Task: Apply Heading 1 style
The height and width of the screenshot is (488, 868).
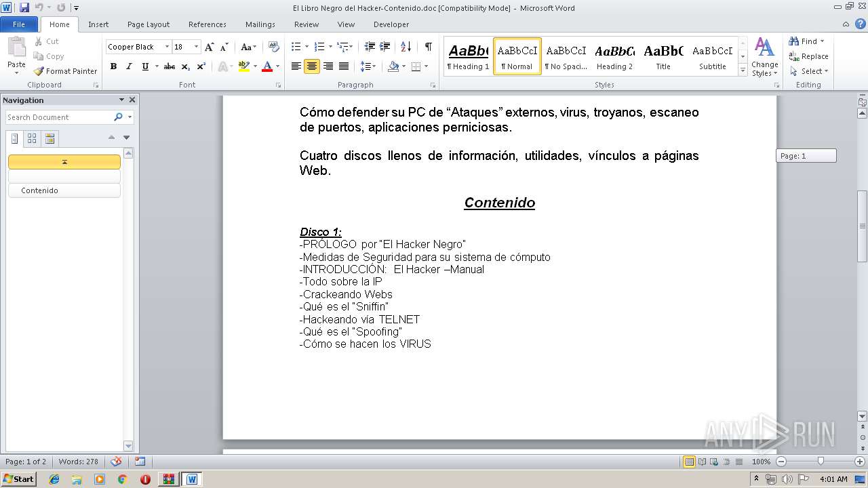Action: pyautogui.click(x=468, y=56)
